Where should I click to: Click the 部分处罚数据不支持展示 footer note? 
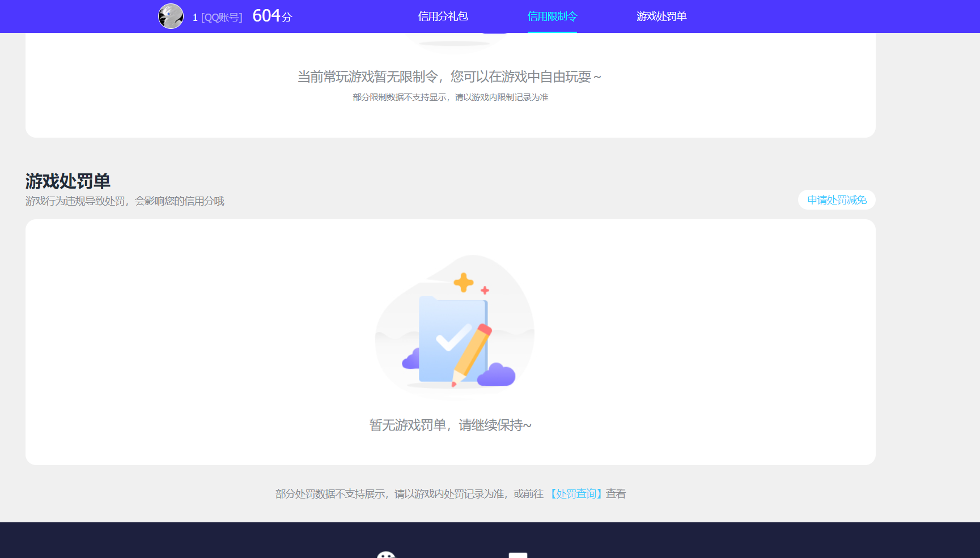[451, 493]
